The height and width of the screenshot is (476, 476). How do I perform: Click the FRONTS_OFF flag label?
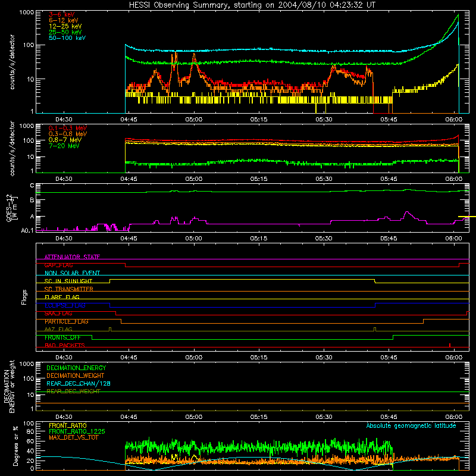pyautogui.click(x=62, y=337)
